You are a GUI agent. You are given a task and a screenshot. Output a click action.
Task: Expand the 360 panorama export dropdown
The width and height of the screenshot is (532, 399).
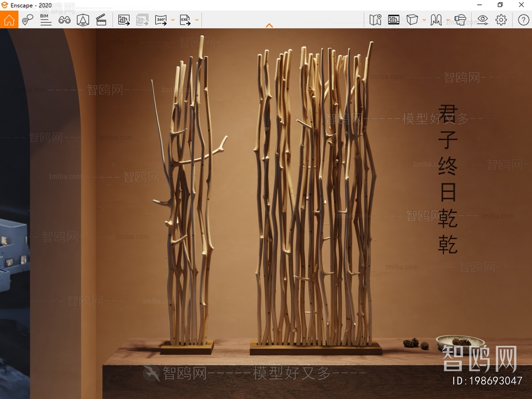coord(173,20)
